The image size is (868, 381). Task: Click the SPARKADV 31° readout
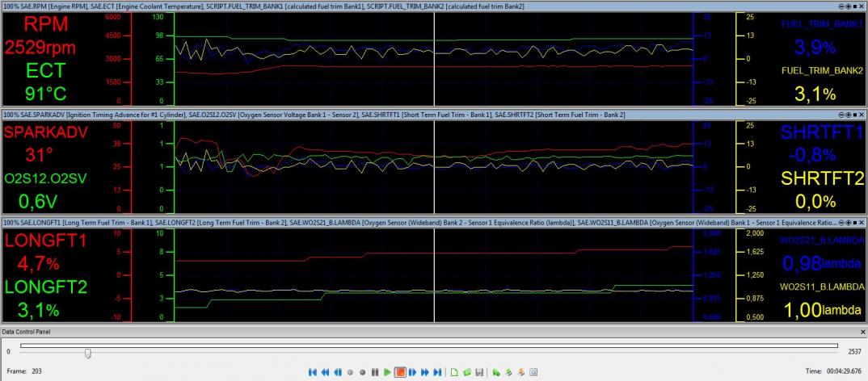pyautogui.click(x=40, y=155)
